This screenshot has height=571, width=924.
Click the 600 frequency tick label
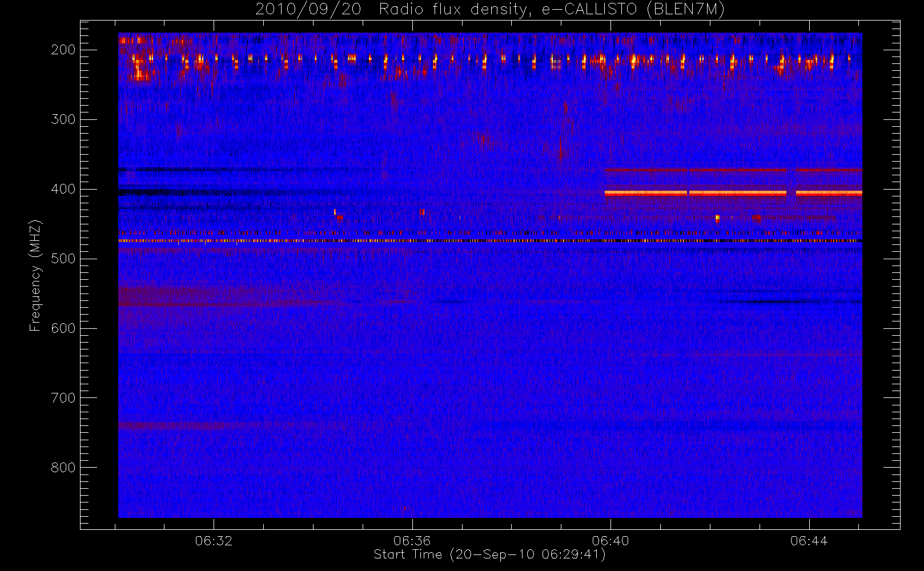pos(63,328)
